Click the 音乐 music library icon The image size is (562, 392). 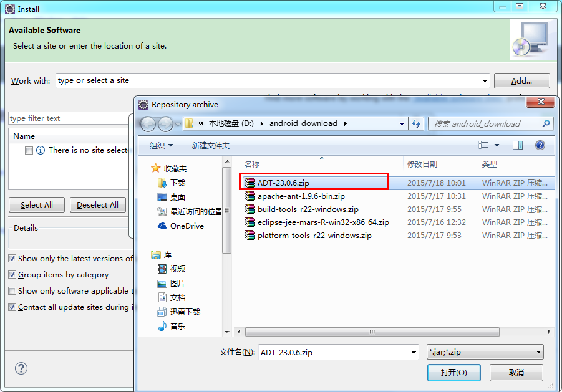click(x=162, y=326)
